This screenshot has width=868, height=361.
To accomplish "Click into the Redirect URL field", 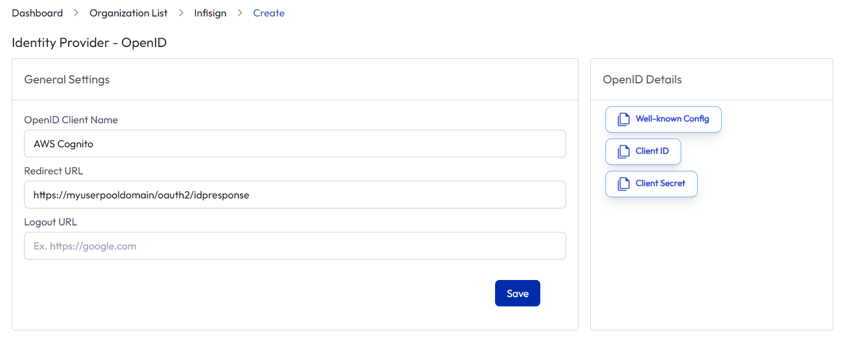I will (x=295, y=195).
